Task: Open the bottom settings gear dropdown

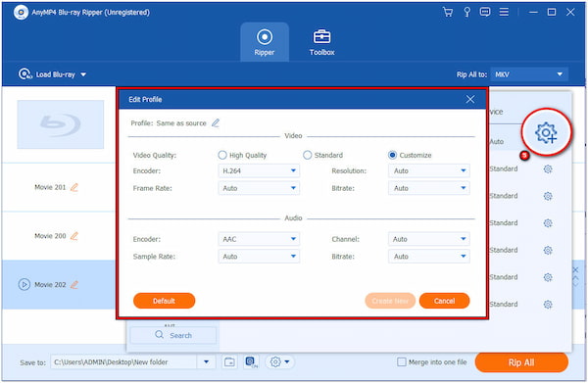Action: click(279, 362)
